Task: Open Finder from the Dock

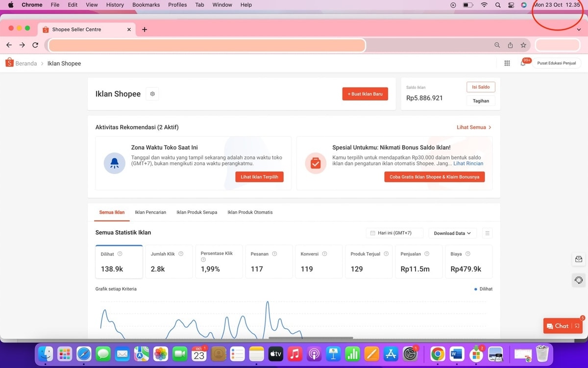Action: tap(46, 354)
